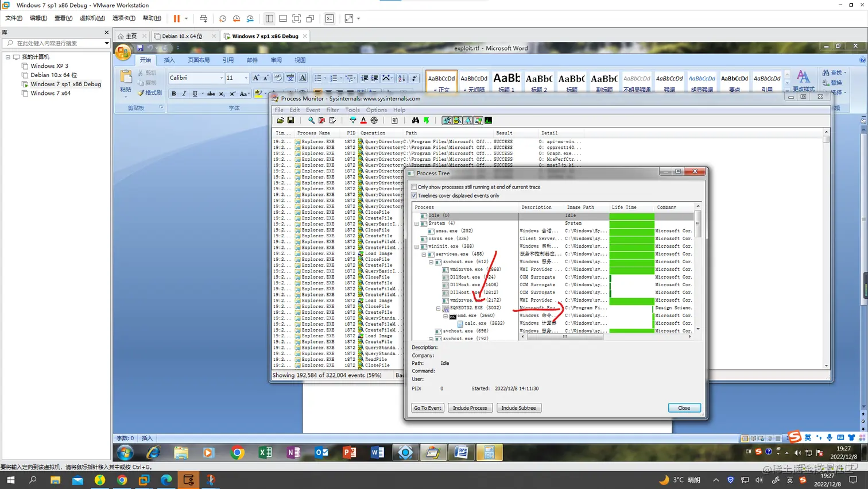Toggle Show File System Activity
The height and width of the screenshot is (489, 868).
[457, 121]
